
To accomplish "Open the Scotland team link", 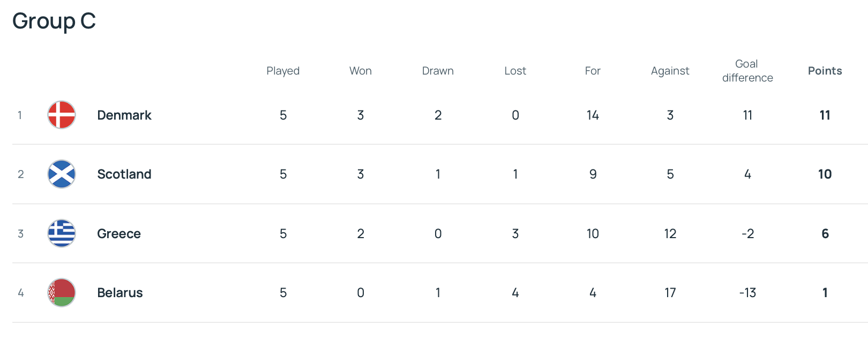I will click(x=124, y=174).
